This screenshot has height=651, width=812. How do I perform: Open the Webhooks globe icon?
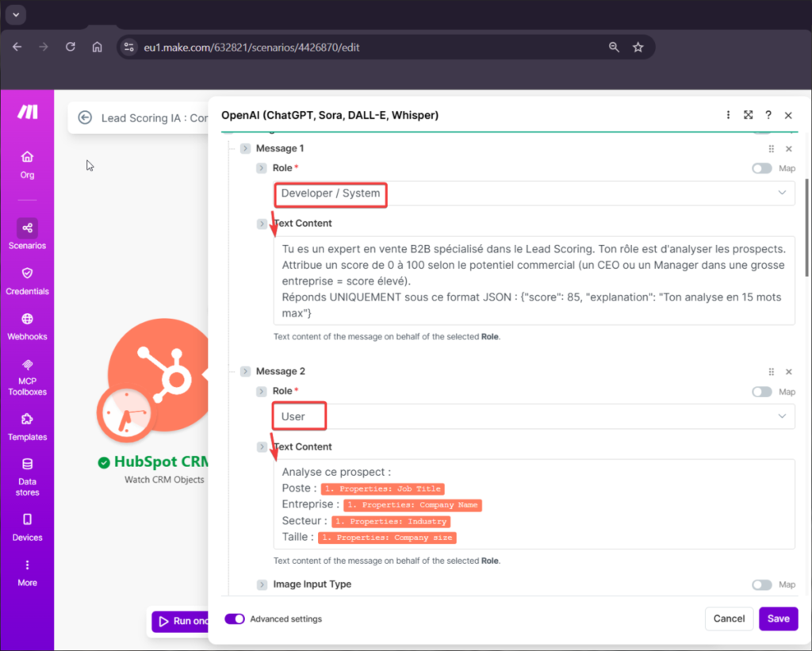coord(27,319)
